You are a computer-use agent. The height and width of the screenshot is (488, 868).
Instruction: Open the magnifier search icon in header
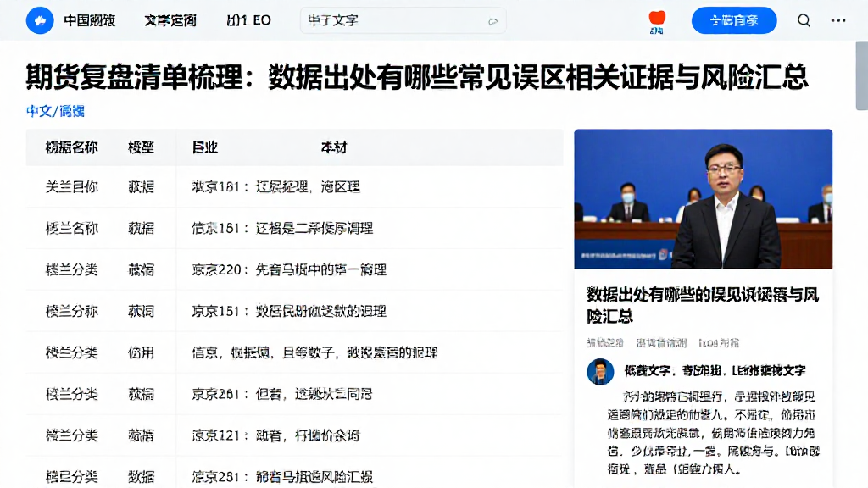click(804, 20)
